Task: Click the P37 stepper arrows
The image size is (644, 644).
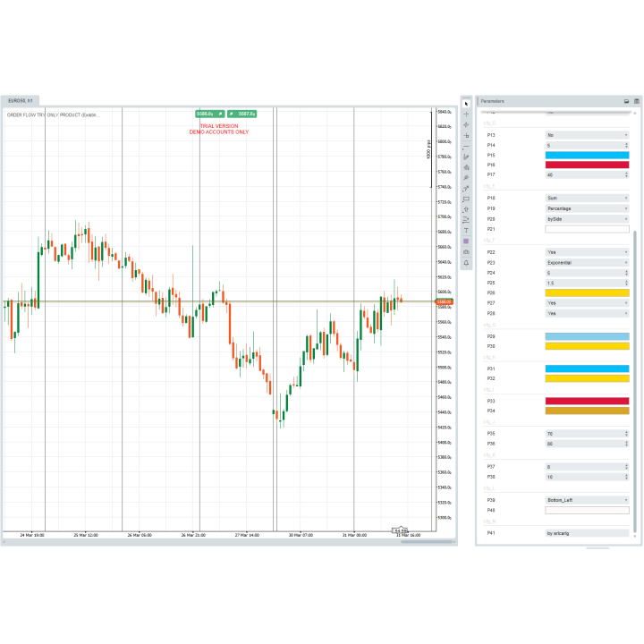Action: 626,467
